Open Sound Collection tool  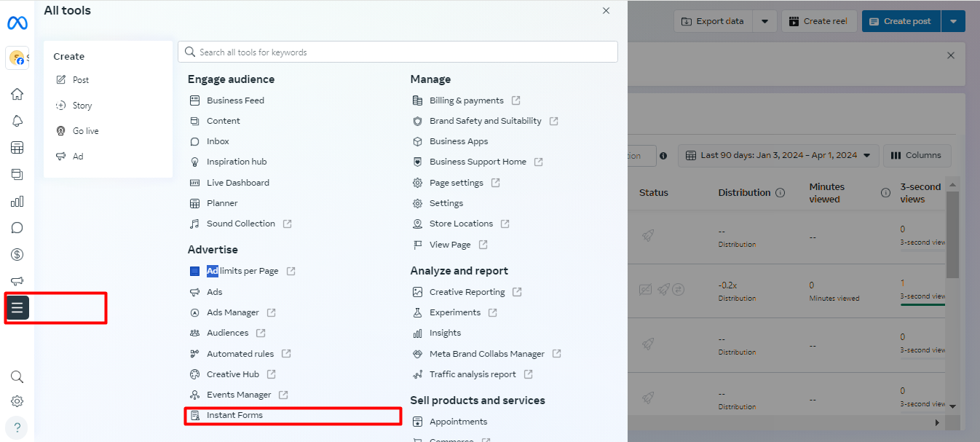point(240,224)
